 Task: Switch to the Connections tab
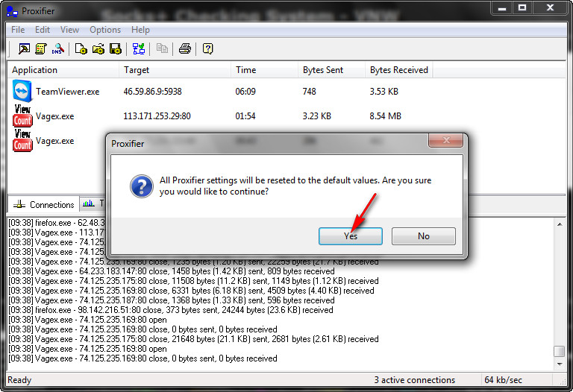point(44,204)
